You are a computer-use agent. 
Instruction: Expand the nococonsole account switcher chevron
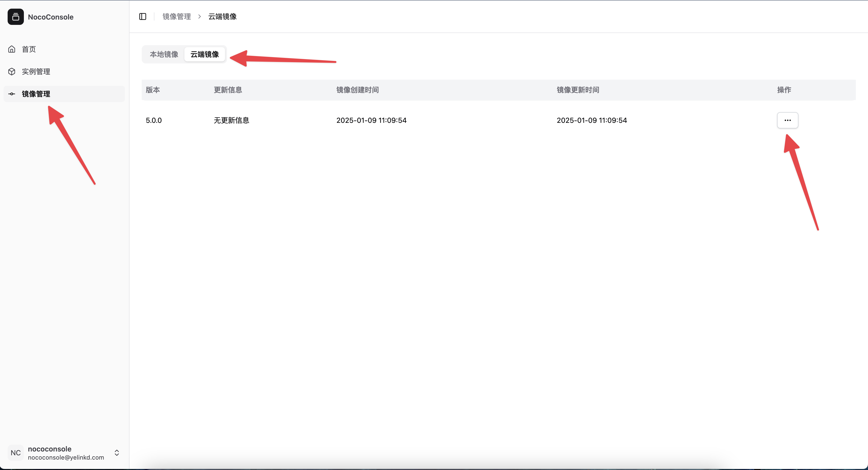(x=117, y=452)
